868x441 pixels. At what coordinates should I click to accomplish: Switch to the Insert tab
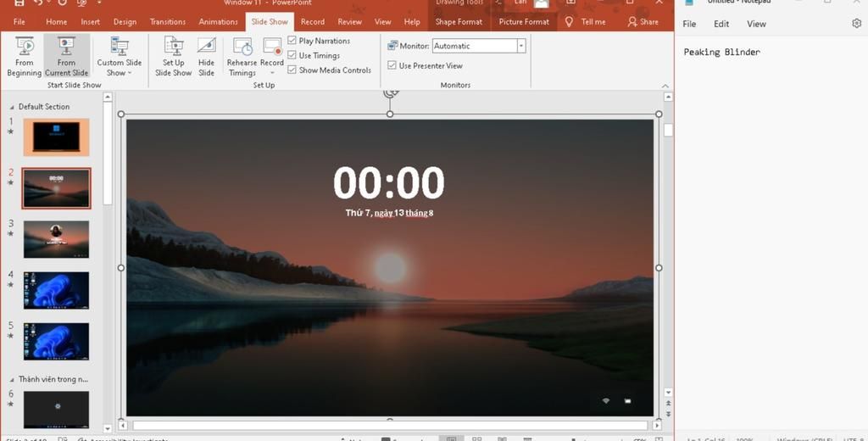[90, 21]
